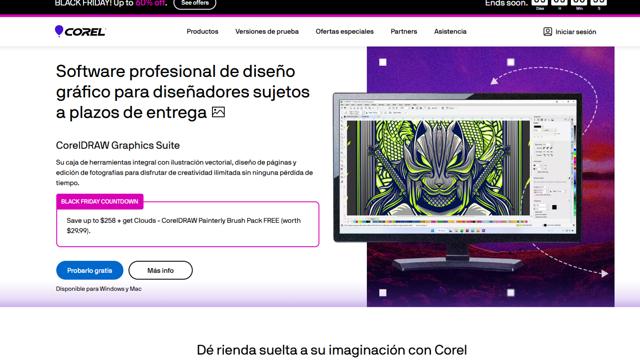Open Ofertas especiales menu
640x362 pixels.
point(344,31)
